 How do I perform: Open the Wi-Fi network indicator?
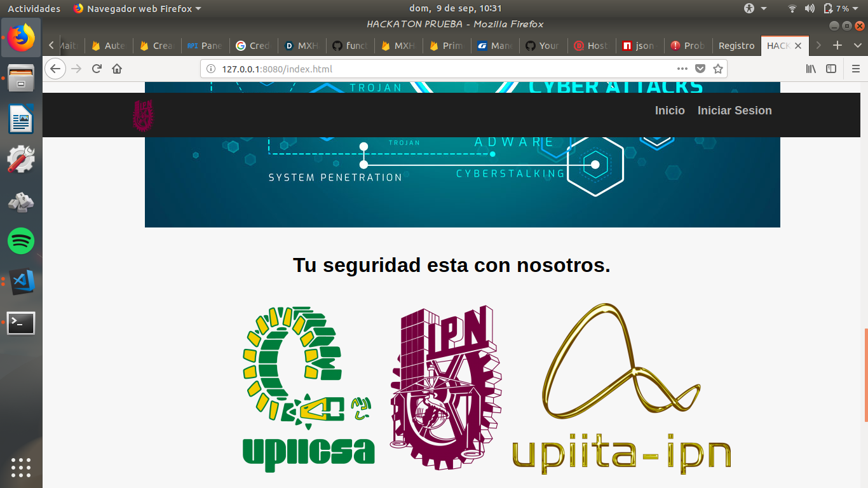tap(792, 8)
